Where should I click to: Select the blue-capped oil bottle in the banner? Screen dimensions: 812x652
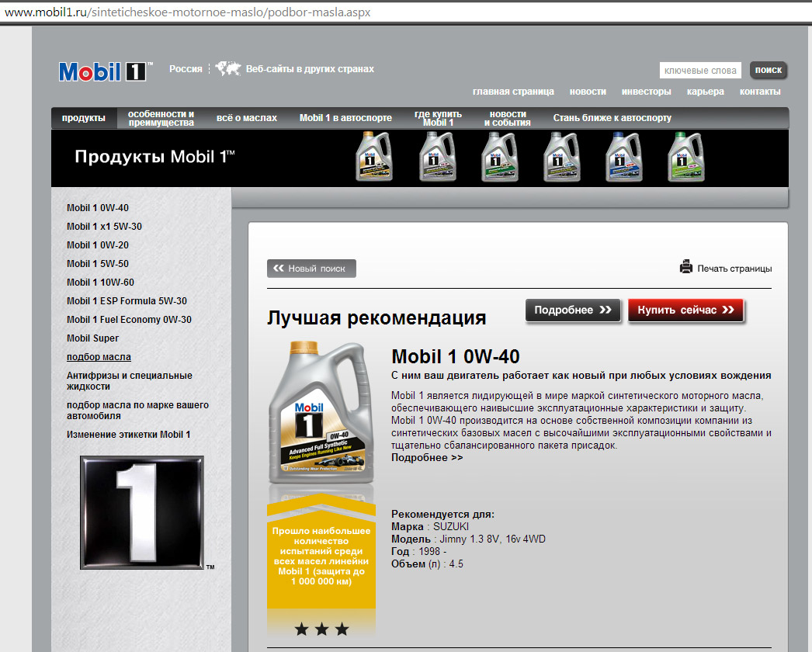point(624,158)
